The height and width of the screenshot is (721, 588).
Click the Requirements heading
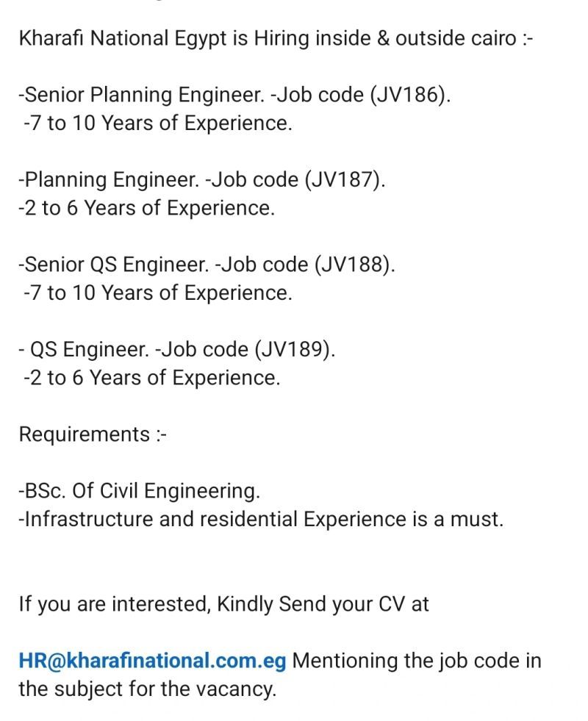click(93, 435)
